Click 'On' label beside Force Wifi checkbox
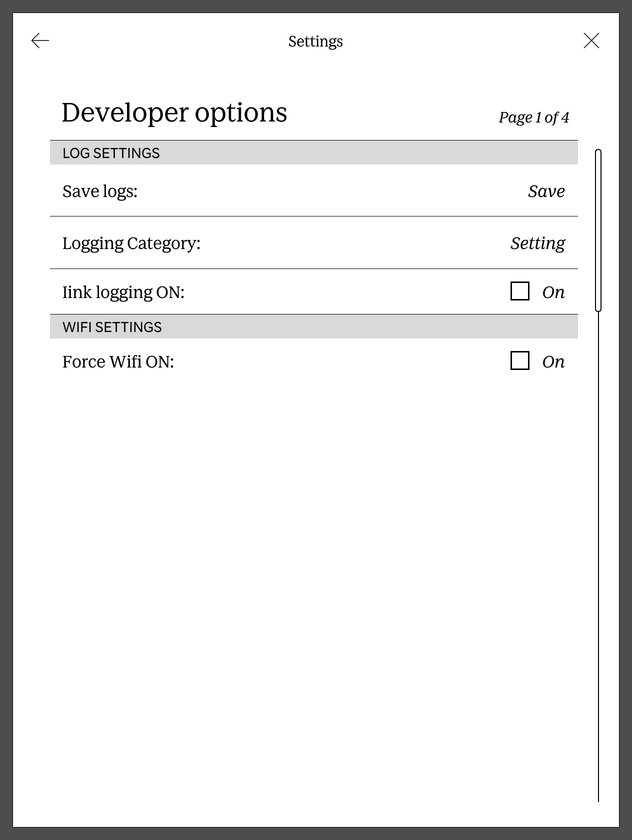Viewport: 632px width, 840px height. (x=553, y=361)
